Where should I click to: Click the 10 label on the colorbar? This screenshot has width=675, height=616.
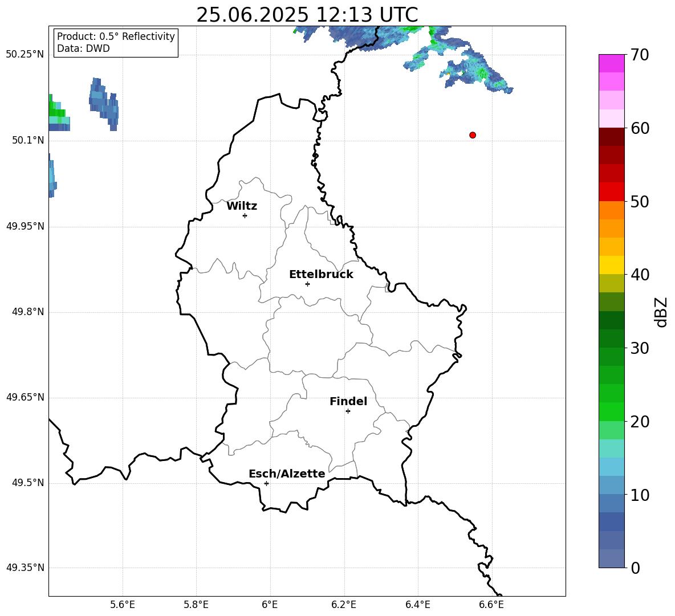click(x=640, y=495)
